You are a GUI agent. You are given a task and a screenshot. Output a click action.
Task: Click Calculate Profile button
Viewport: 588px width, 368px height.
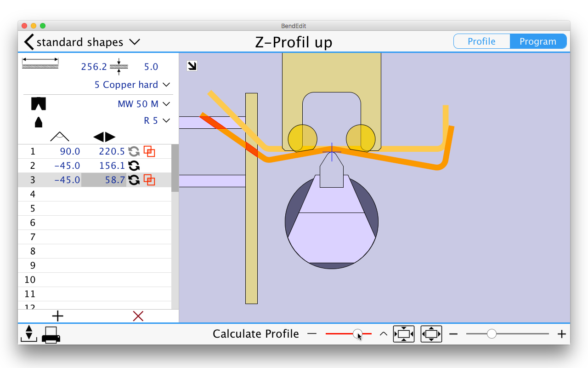pos(255,334)
